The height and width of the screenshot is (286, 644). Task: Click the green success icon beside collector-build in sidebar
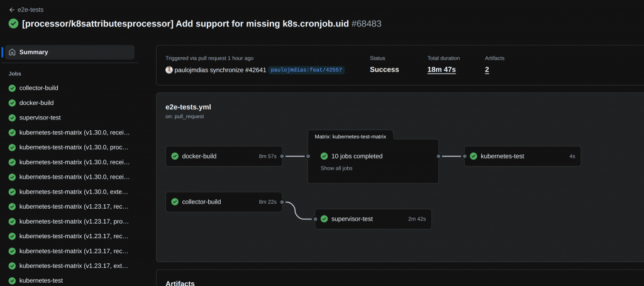coord(12,88)
